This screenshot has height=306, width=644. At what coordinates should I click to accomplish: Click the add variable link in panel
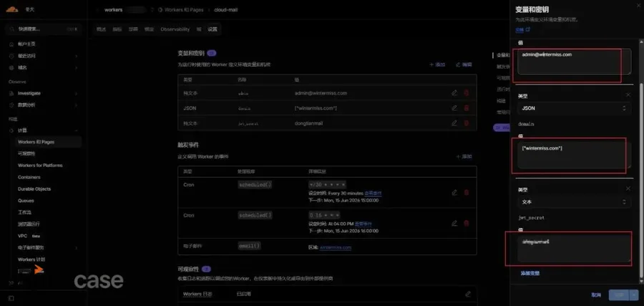click(x=530, y=273)
